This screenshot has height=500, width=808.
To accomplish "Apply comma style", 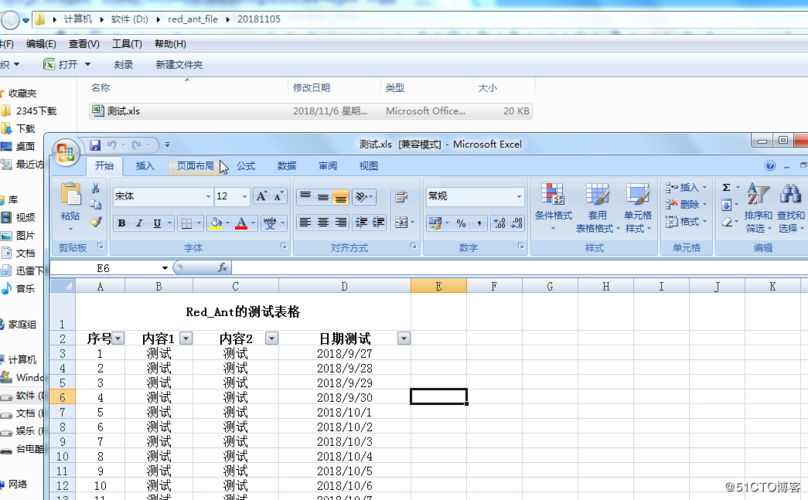I will (x=479, y=223).
